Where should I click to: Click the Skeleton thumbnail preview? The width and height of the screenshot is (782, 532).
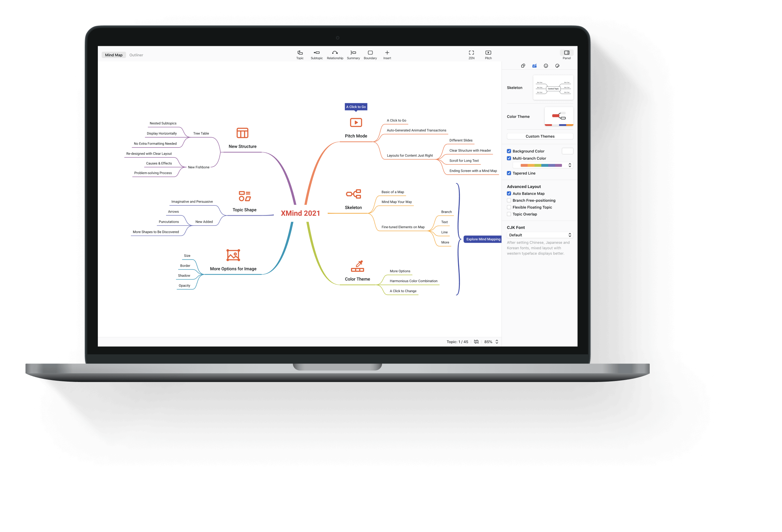point(553,88)
